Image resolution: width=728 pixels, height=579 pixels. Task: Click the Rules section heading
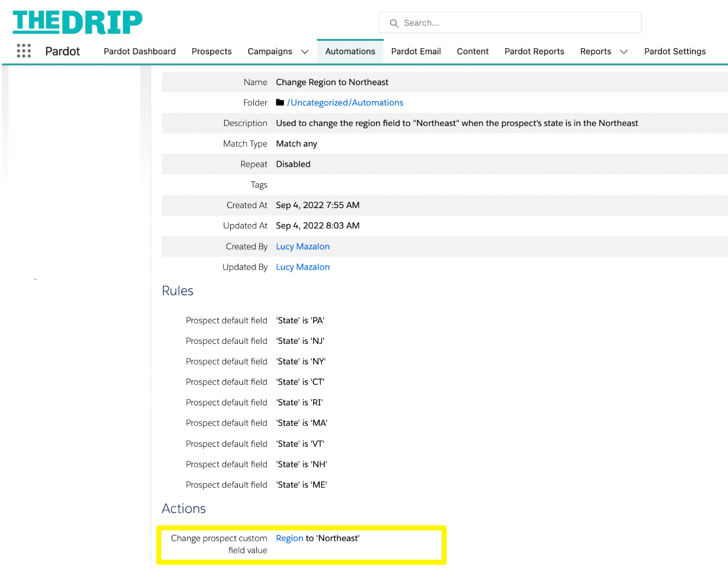[x=177, y=291]
